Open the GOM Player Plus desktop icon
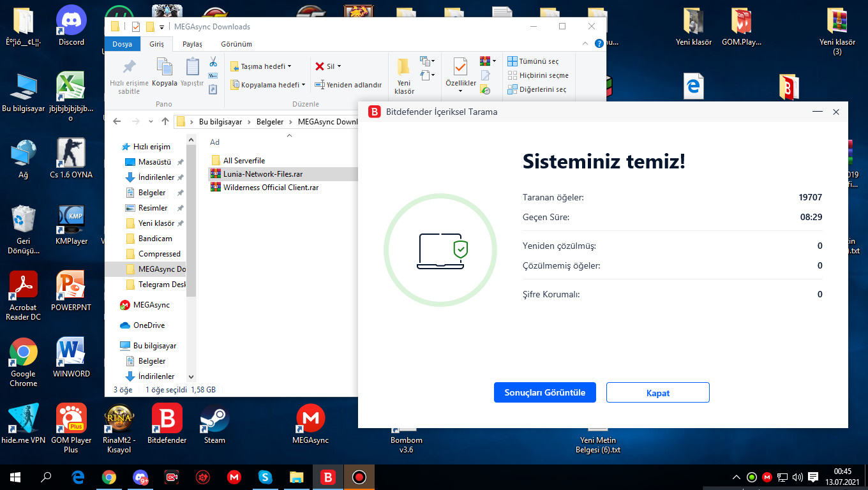This screenshot has width=868, height=490. point(71,429)
